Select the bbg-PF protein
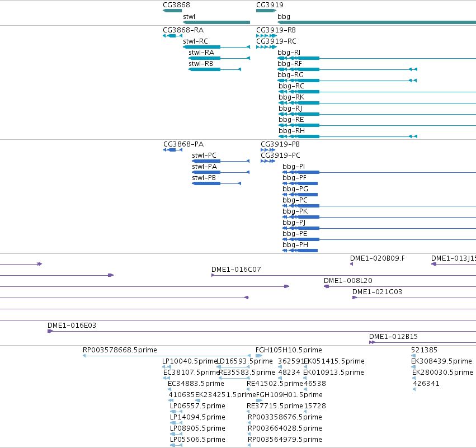The width and height of the screenshot is (476, 448). [x=300, y=183]
